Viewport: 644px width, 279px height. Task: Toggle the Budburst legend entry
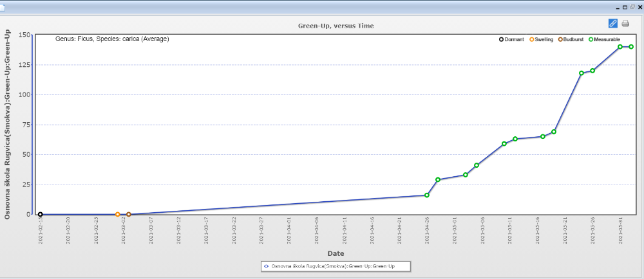[x=571, y=40]
